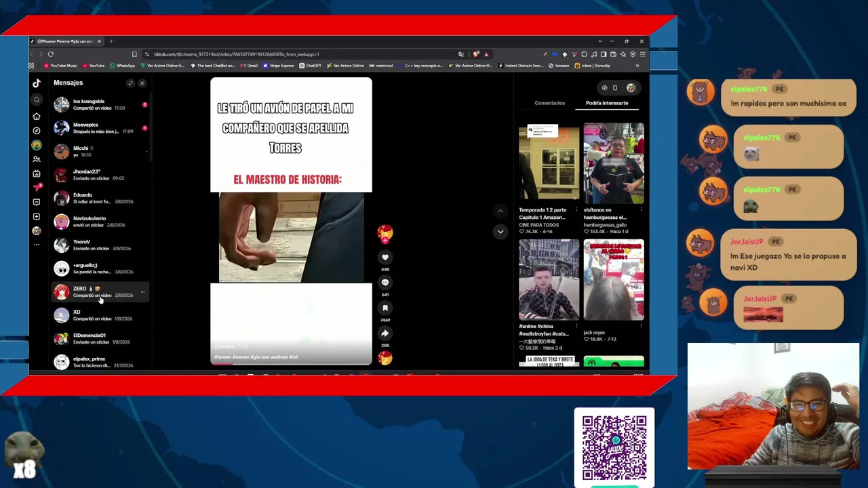Click the phone icon in top-right pill
This screenshot has height=488, width=868.
(x=615, y=87)
